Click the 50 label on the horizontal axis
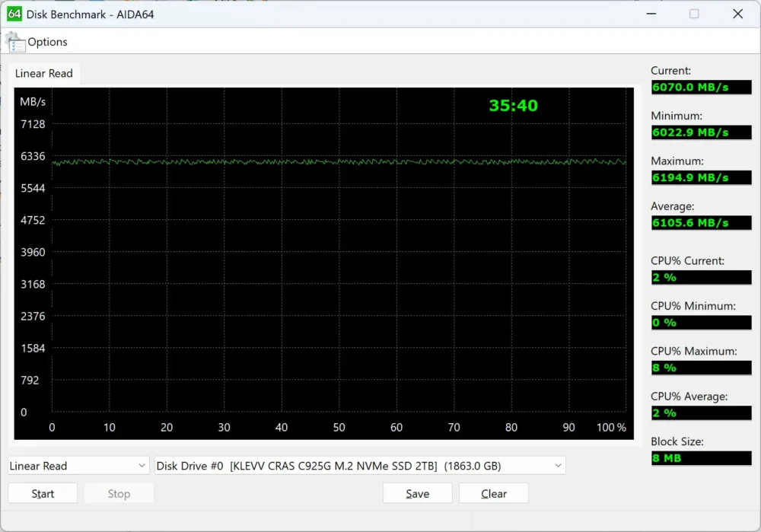The image size is (761, 532). (339, 427)
